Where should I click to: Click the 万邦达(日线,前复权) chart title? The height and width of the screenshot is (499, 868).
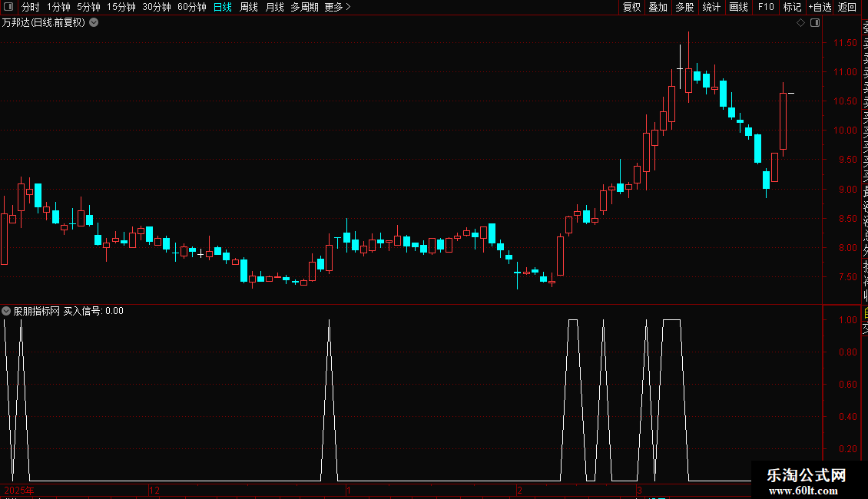pos(44,23)
